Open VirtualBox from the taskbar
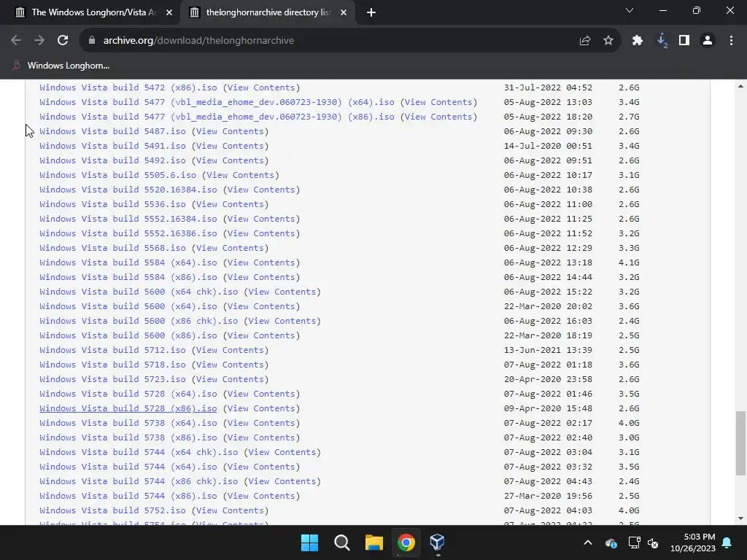Screen dimensions: 747x560 pos(438,542)
